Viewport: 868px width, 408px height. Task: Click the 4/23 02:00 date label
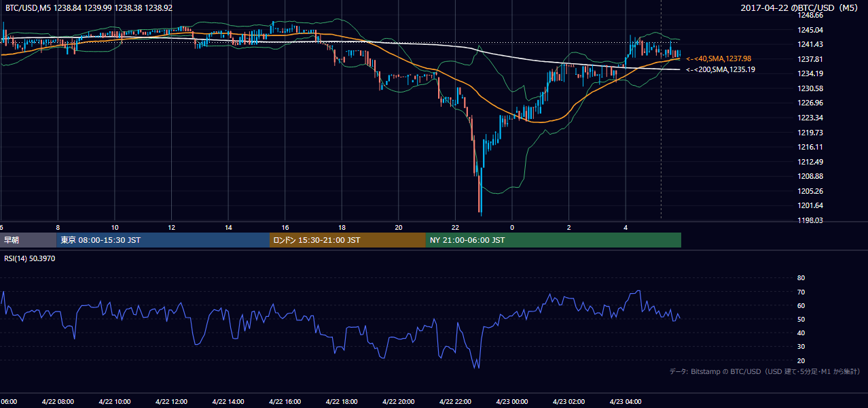tap(568, 401)
